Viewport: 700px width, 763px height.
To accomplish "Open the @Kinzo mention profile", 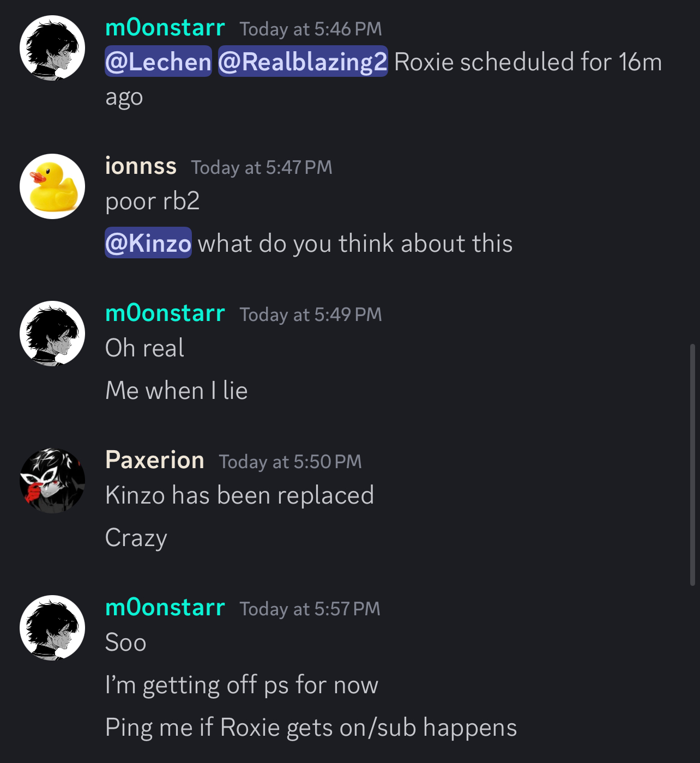I will tap(148, 243).
